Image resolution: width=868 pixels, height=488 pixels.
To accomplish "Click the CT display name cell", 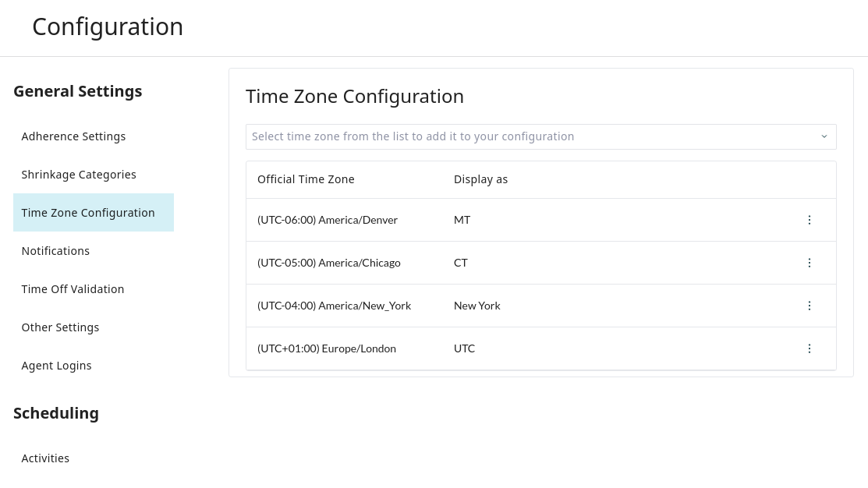I will click(461, 263).
